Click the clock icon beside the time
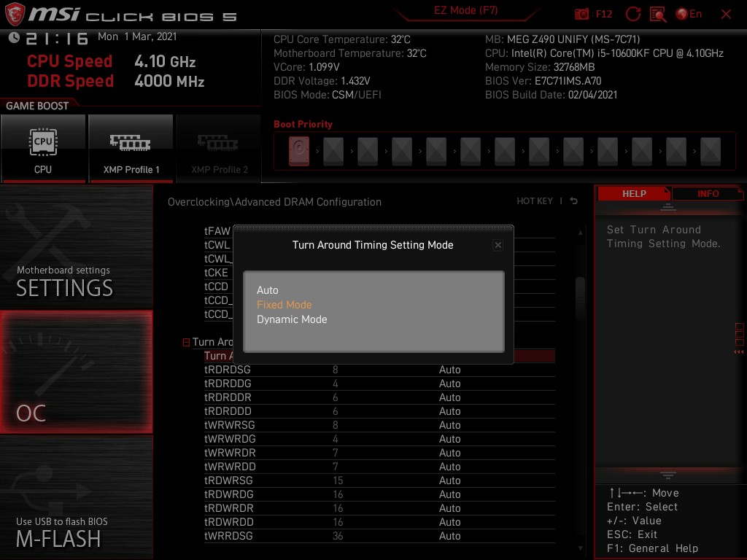Viewport: 747px width, 560px height. 14,38
